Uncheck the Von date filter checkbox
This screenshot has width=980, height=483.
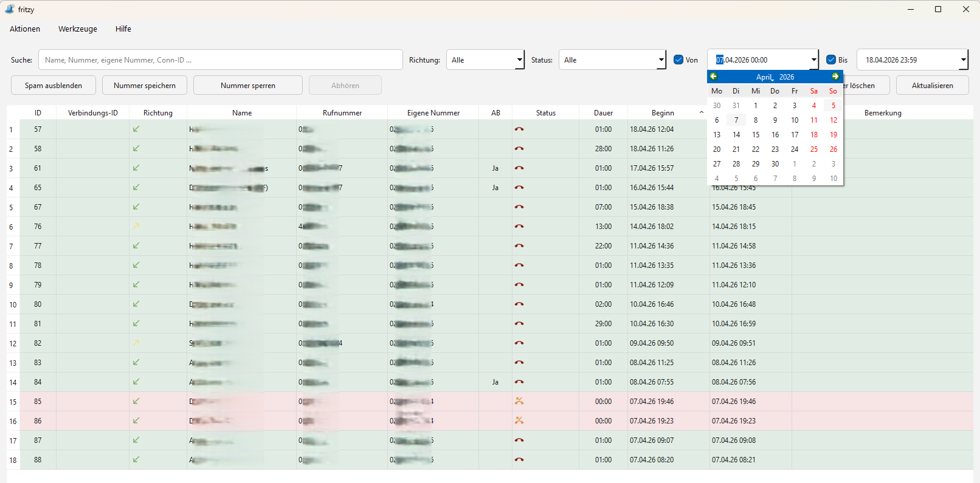click(x=678, y=60)
